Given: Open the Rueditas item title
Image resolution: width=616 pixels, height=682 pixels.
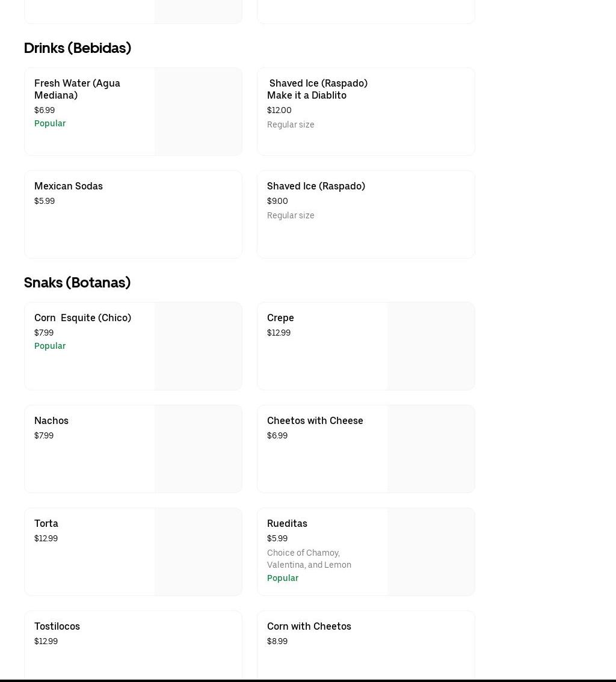Looking at the screenshot, I should [287, 524].
